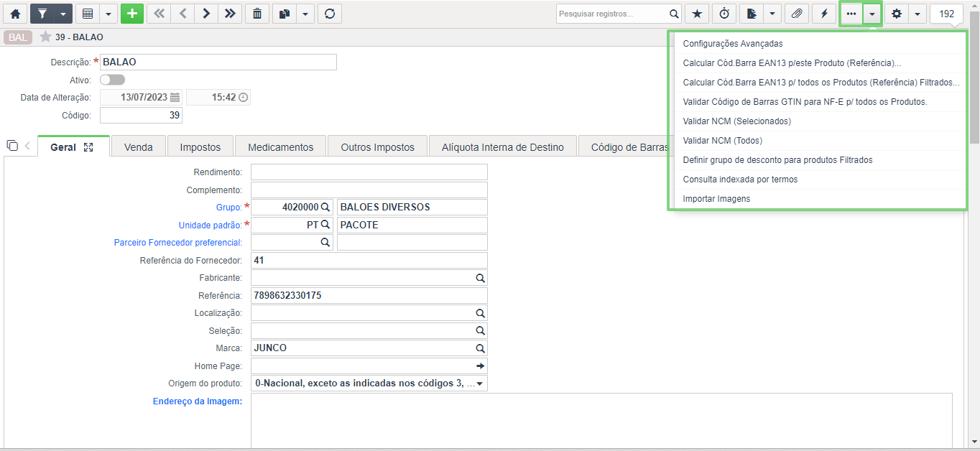980x451 pixels.
Task: Go to the next record
Action: point(206,14)
